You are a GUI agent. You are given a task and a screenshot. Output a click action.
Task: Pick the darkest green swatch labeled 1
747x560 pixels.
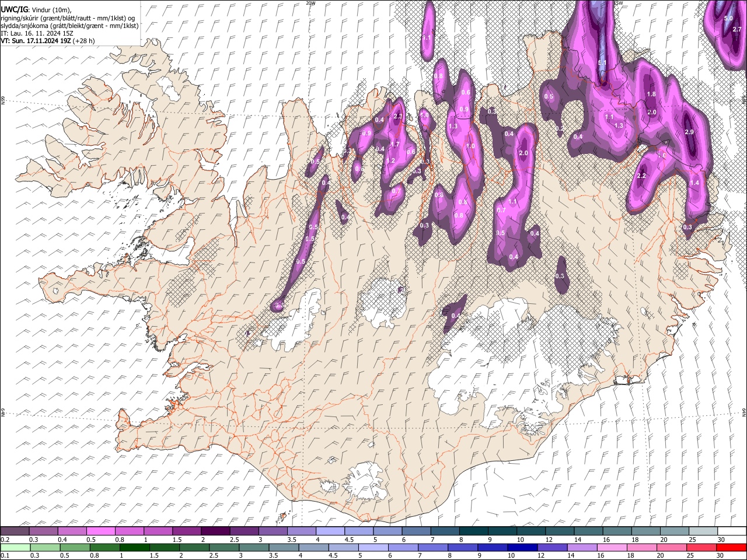[x=134, y=547]
